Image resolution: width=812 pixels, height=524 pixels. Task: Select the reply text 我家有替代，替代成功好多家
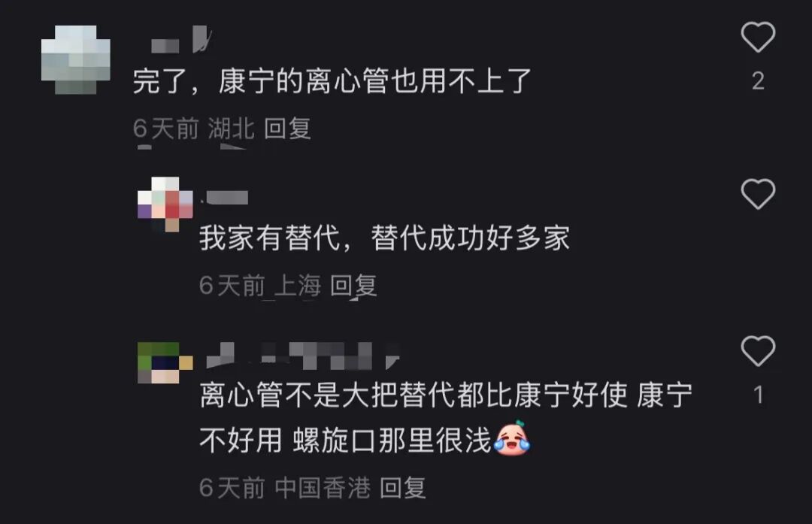[385, 238]
